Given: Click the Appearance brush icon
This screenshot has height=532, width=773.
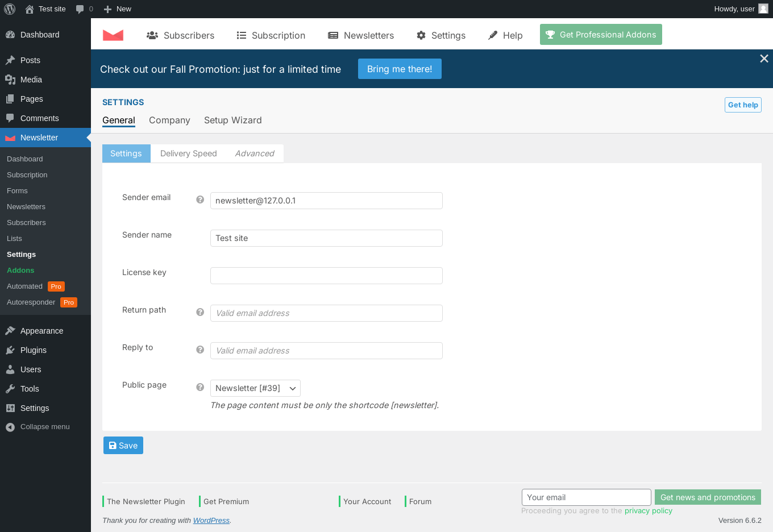Looking at the screenshot, I should tap(10, 331).
